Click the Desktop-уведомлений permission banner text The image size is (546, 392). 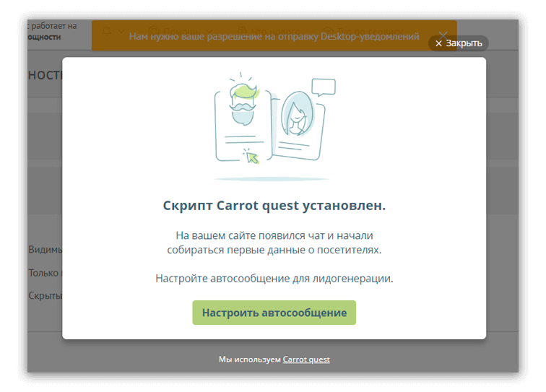coord(274,37)
